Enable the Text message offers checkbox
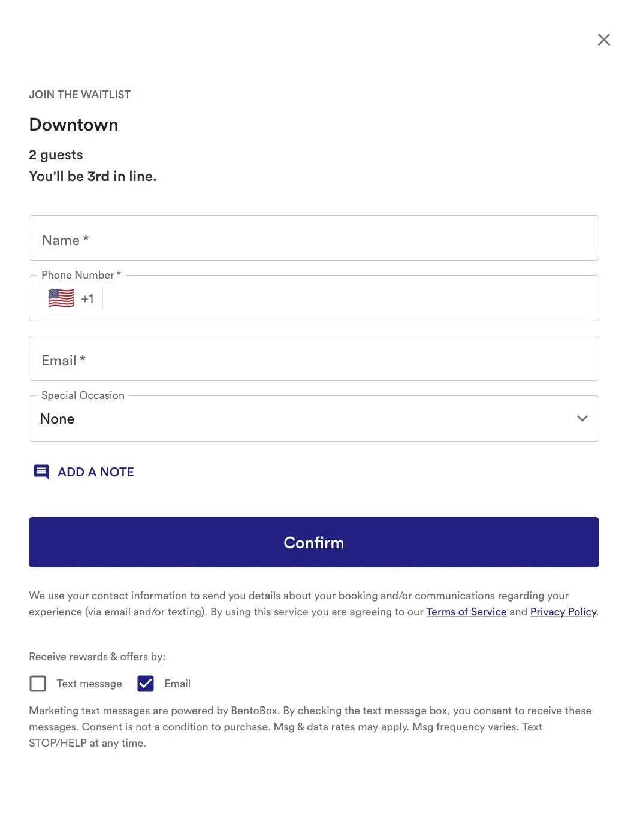Image resolution: width=628 pixels, height=840 pixels. pyautogui.click(x=38, y=684)
